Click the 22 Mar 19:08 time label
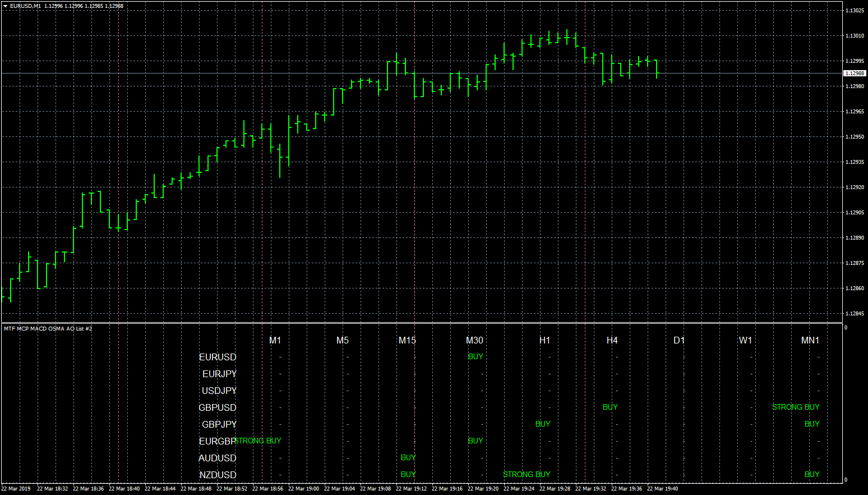868x495 pixels. pyautogui.click(x=376, y=489)
